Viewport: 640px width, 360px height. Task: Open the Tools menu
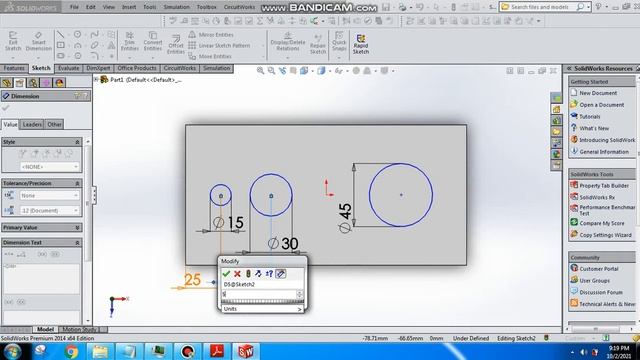[x=149, y=7]
